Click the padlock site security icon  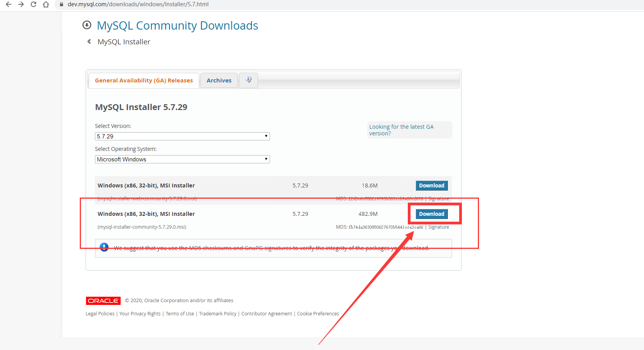point(61,4)
